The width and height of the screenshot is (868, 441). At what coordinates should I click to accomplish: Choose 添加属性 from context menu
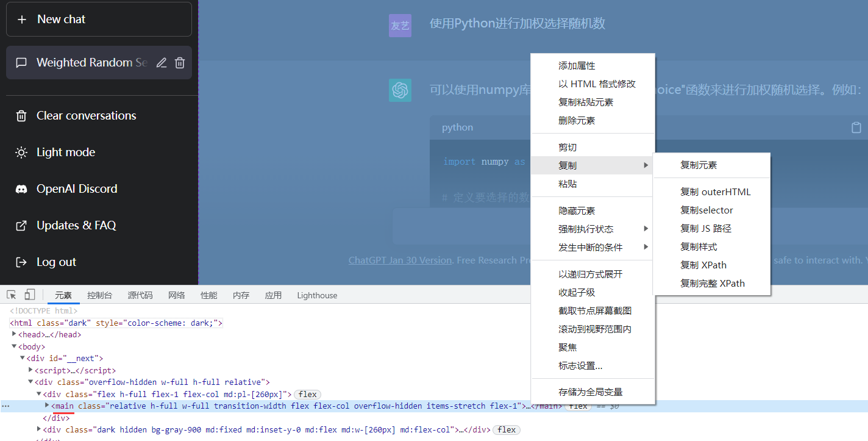click(x=593, y=66)
